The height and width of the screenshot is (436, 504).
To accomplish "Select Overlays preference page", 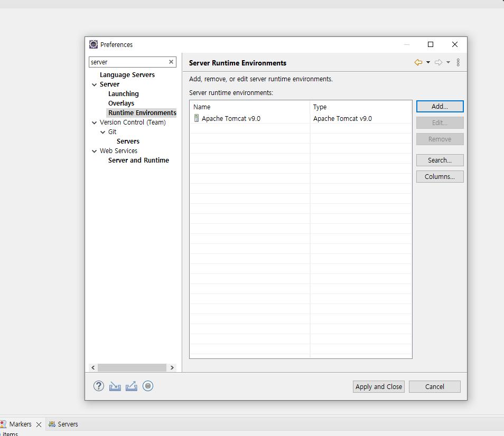I will 121,103.
